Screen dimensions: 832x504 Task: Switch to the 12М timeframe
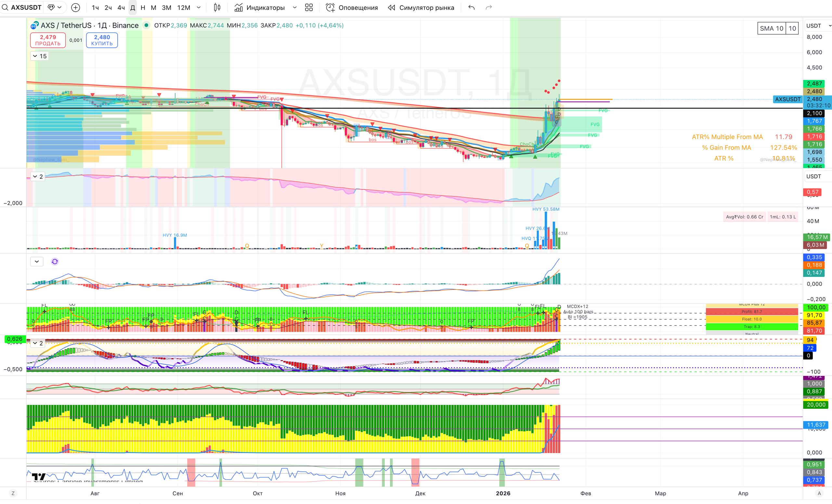(x=184, y=7)
